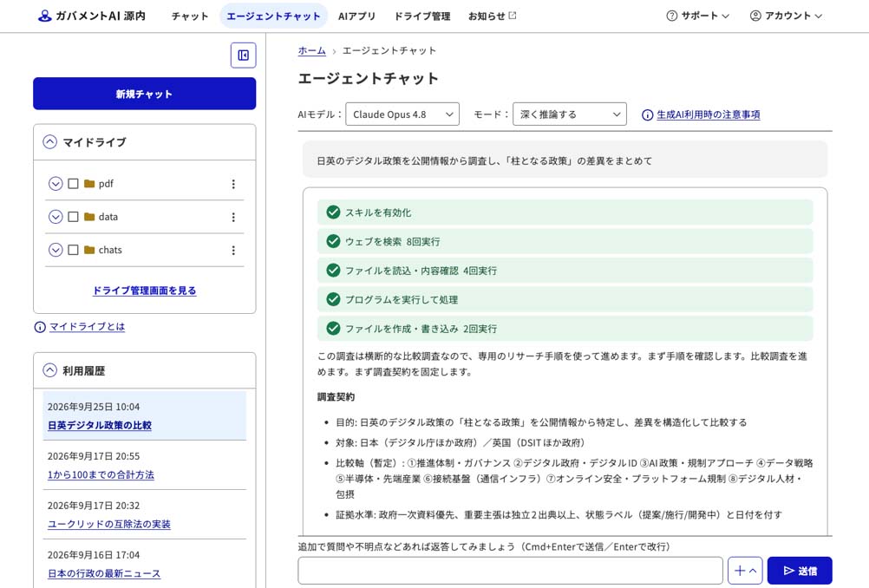The height and width of the screenshot is (588, 869).
Task: Collapse the sidebar with the panel toggle icon
Action: click(x=244, y=55)
